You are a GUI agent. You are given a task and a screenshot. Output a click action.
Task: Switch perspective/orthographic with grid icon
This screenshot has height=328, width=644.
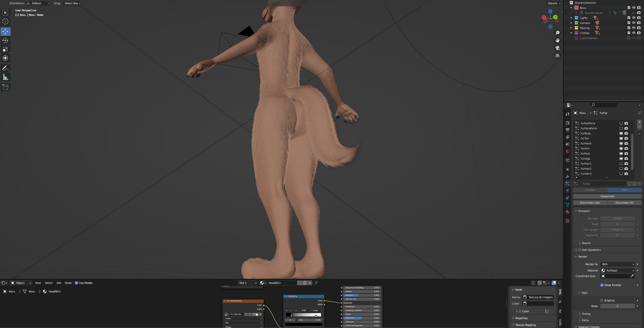tap(557, 55)
